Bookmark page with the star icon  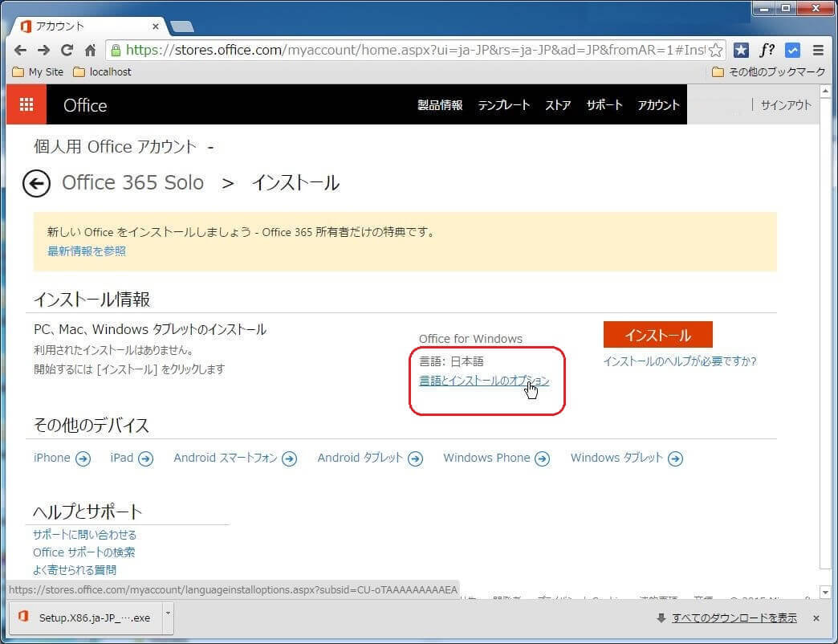tap(715, 50)
